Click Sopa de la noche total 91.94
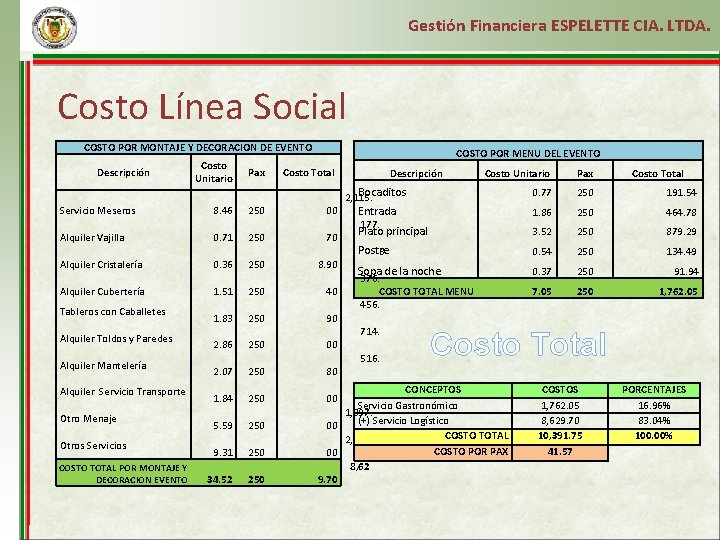Image resolution: width=720 pixels, height=540 pixels. [x=686, y=272]
